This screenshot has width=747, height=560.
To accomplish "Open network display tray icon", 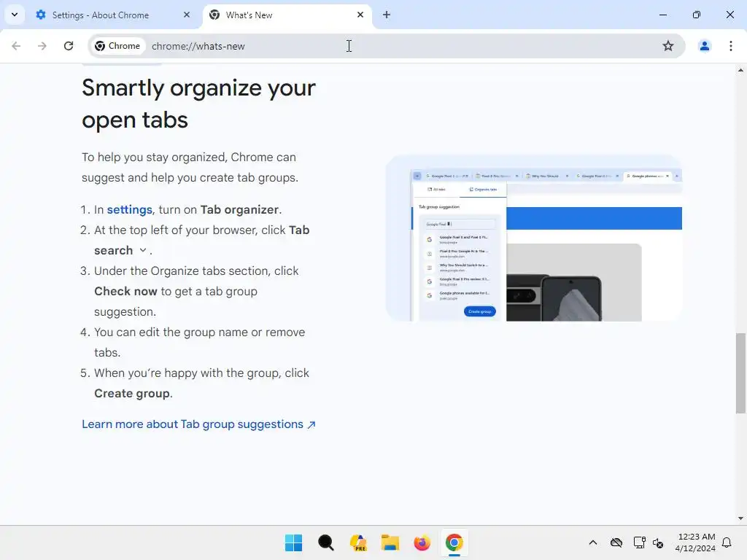I will 639,542.
